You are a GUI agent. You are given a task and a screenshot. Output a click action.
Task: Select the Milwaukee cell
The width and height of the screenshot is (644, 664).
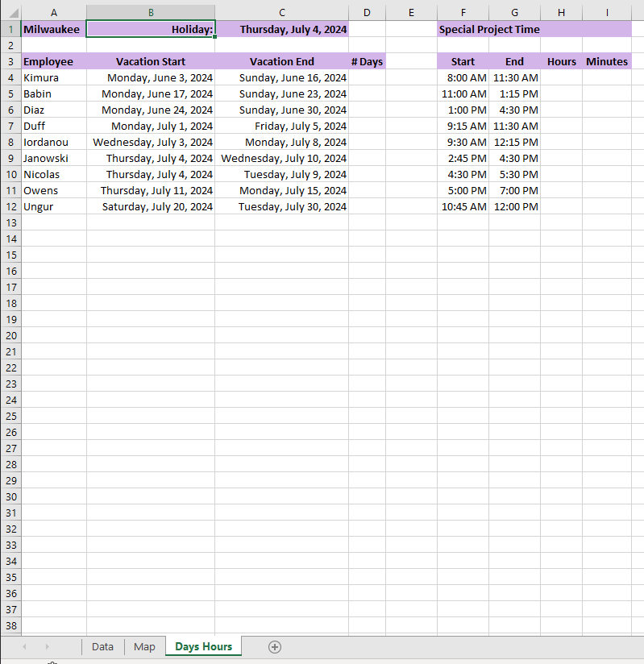(52, 29)
